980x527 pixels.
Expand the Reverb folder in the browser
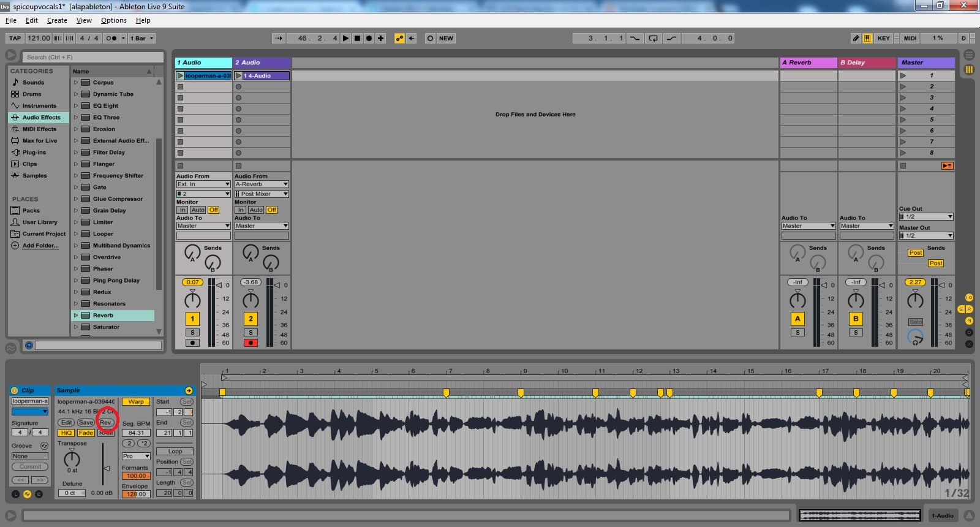(x=76, y=316)
